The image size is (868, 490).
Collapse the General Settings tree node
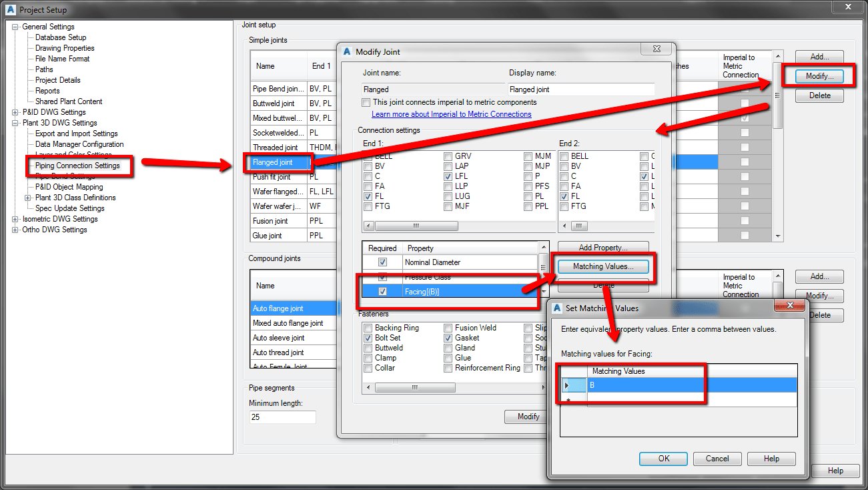pos(15,27)
